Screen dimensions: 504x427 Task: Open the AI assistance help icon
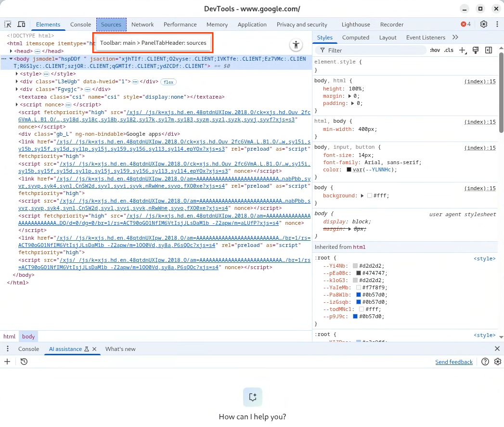coord(485,362)
